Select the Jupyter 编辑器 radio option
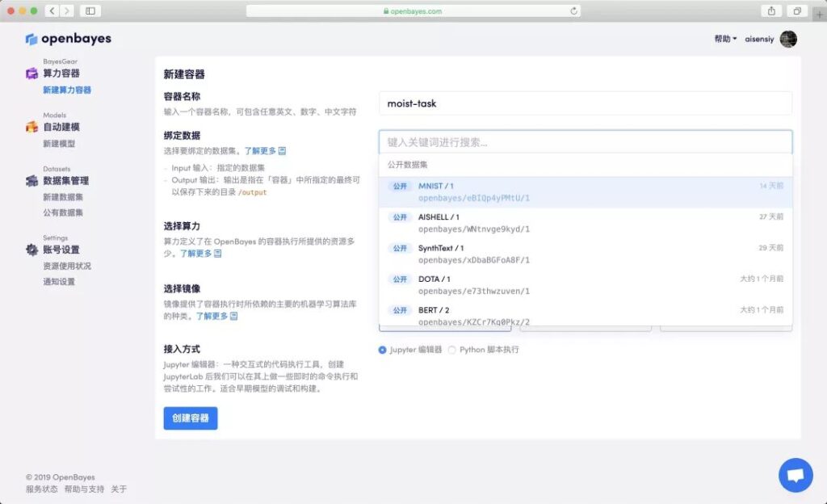The image size is (827, 504). [383, 350]
